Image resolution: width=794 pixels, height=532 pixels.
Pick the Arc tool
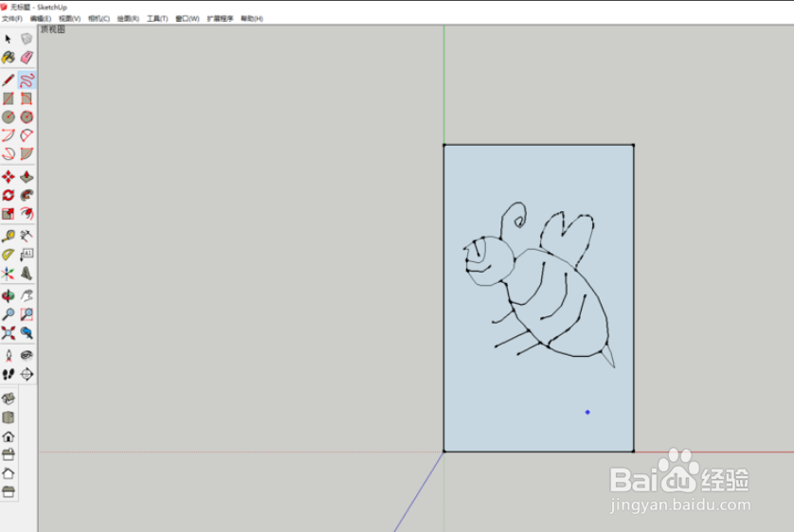click(9, 135)
